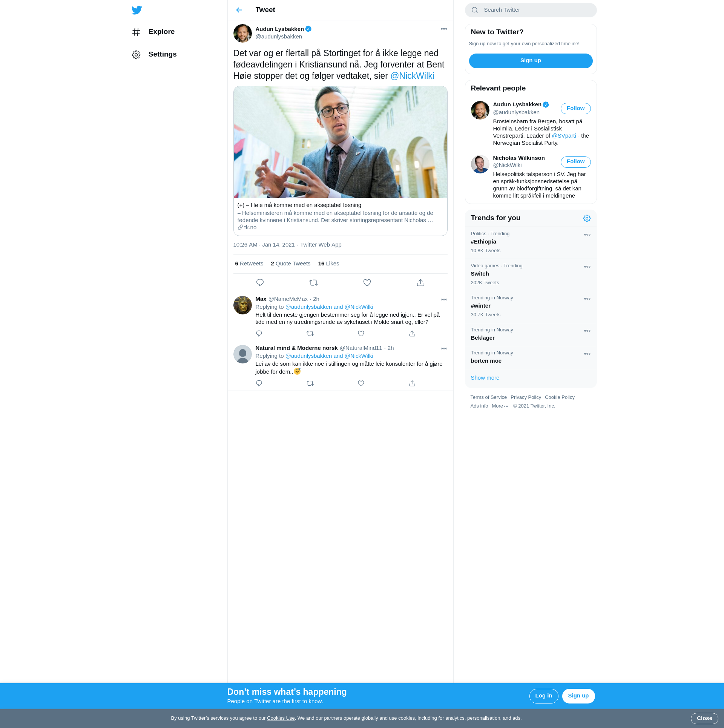Open more options for the borten moe trend
This screenshot has width=724, height=728.
pyautogui.click(x=587, y=354)
